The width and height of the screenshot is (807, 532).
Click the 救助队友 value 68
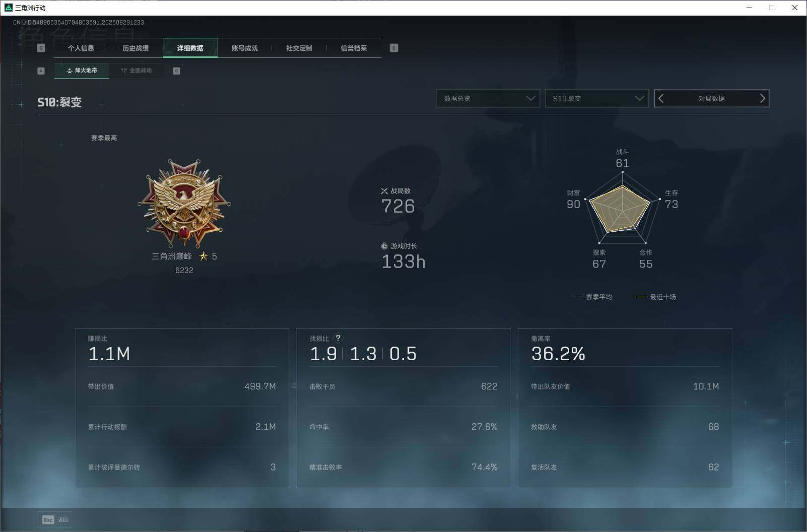[x=714, y=427]
